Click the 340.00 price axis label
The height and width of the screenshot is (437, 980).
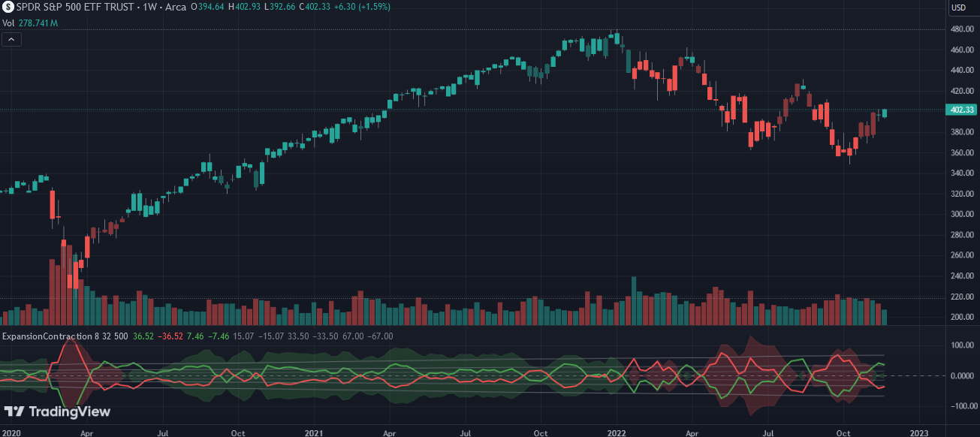(962, 173)
